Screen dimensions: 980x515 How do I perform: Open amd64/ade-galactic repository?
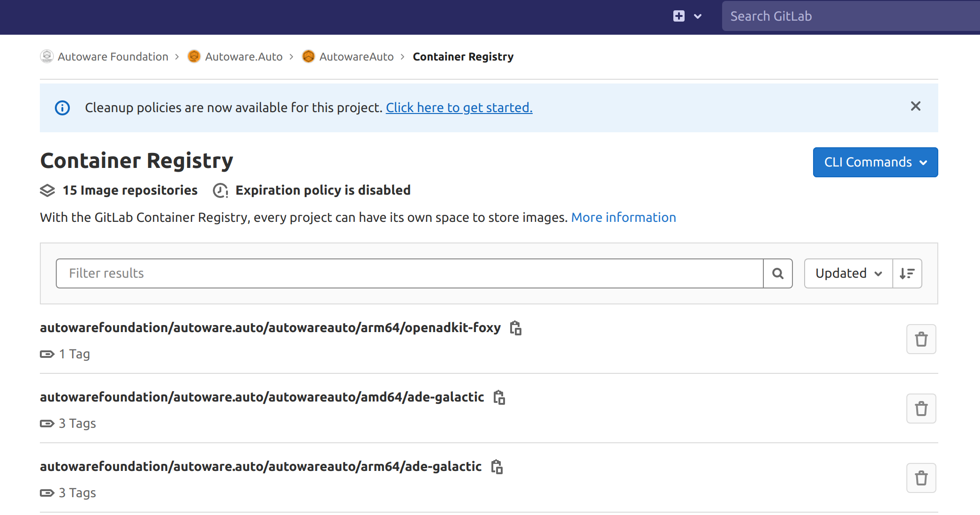click(262, 397)
